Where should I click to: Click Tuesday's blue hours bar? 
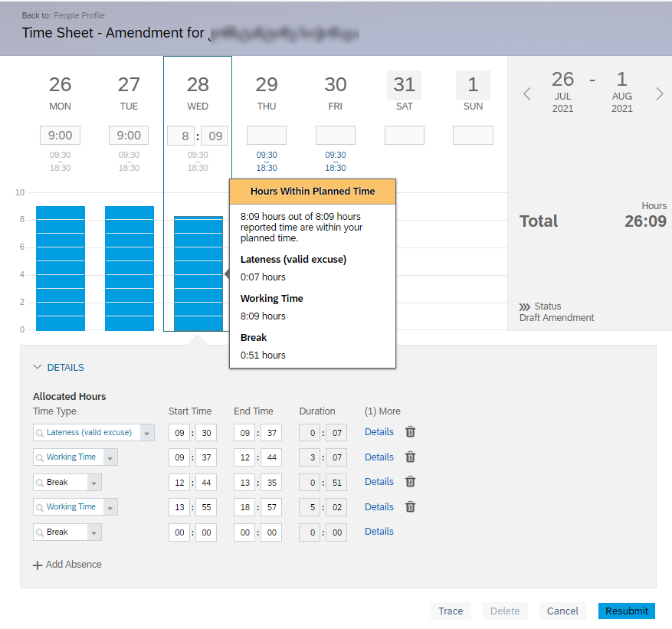point(129,268)
